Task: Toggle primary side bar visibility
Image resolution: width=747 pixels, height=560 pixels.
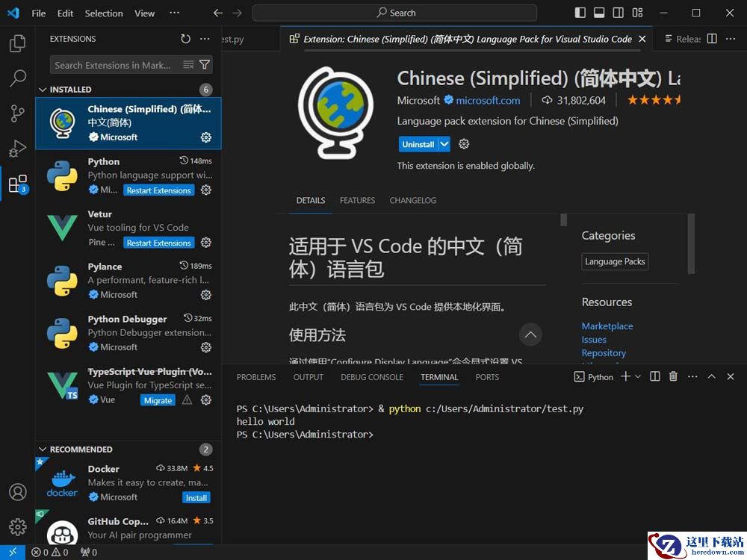Action: click(580, 13)
